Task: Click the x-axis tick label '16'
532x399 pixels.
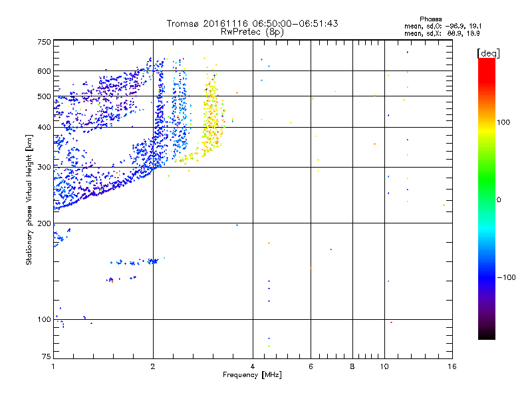Action: click(x=452, y=366)
